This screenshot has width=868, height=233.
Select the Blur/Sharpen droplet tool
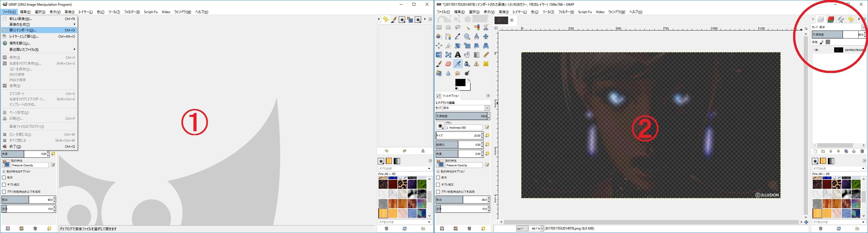click(x=448, y=73)
